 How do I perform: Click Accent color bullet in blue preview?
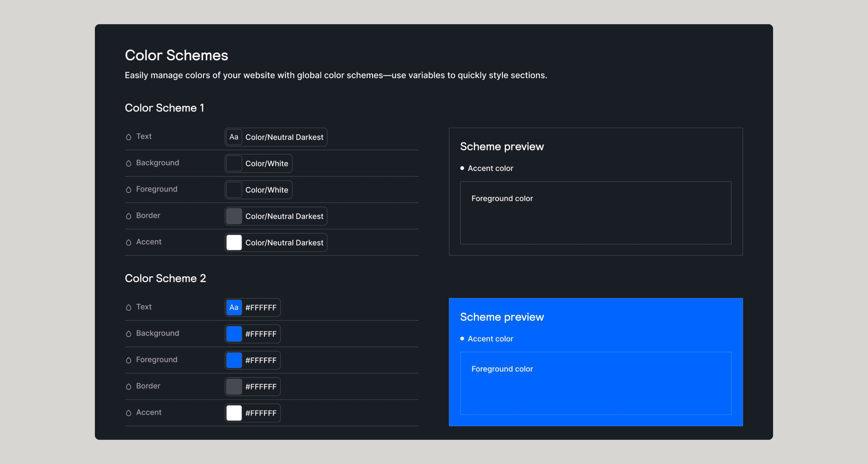[x=462, y=339]
